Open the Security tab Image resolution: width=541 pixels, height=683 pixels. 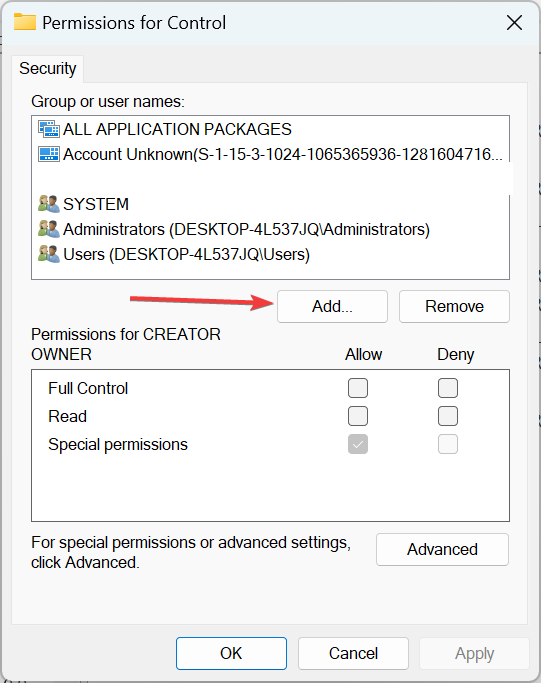47,68
